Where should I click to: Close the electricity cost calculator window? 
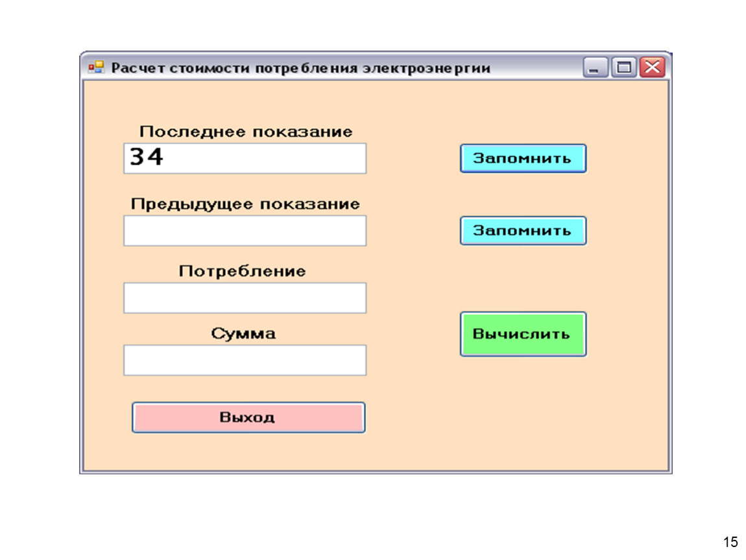point(653,67)
